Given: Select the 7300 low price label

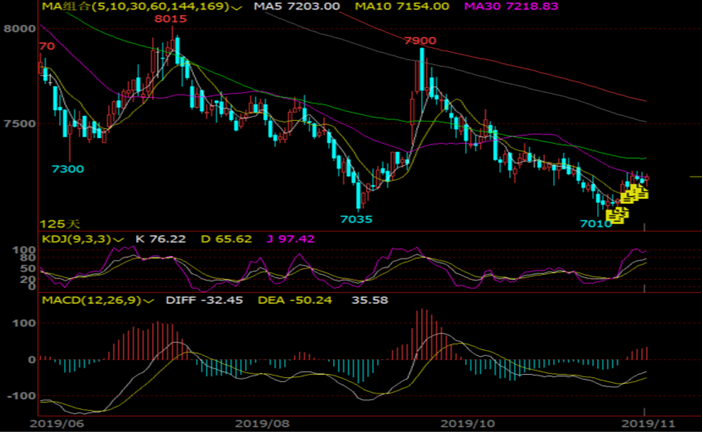Looking at the screenshot, I should [68, 170].
